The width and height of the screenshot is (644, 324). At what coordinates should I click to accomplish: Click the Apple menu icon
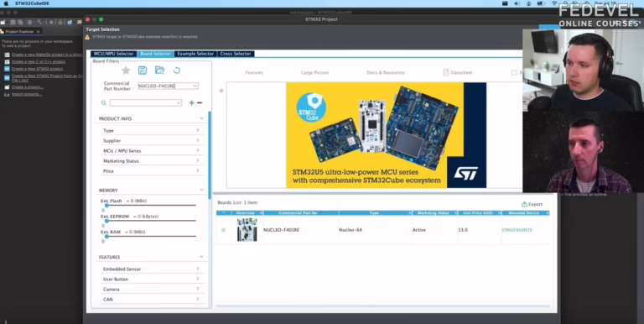click(6, 3)
